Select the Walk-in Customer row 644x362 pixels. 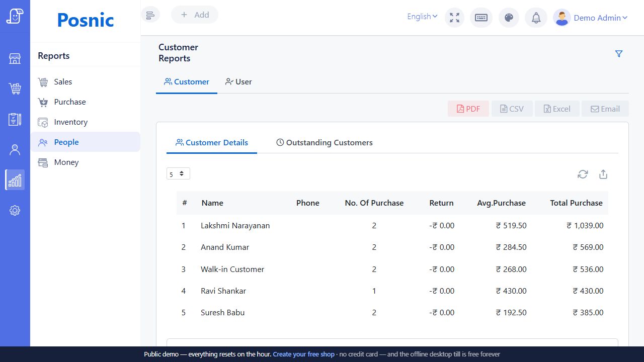coord(392,269)
